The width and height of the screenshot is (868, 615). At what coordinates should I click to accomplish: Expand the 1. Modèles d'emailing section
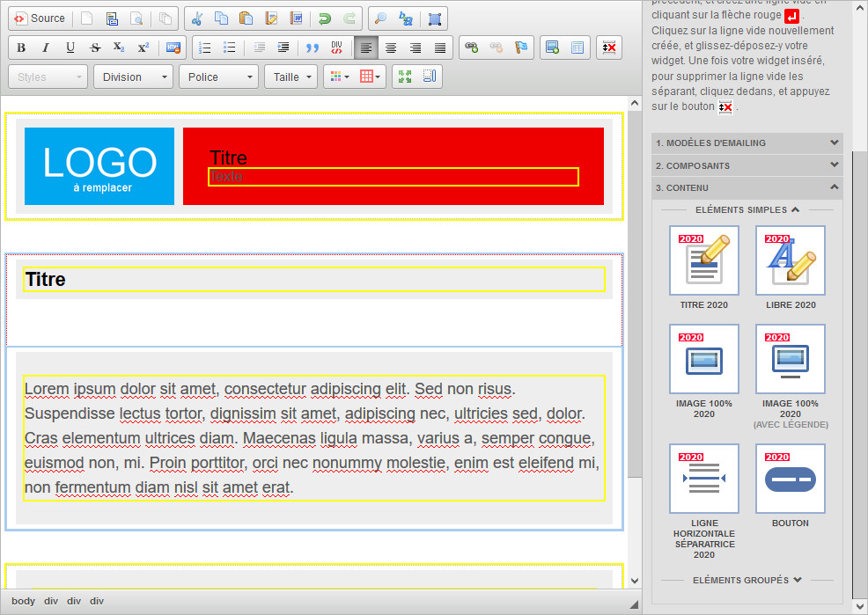(747, 143)
